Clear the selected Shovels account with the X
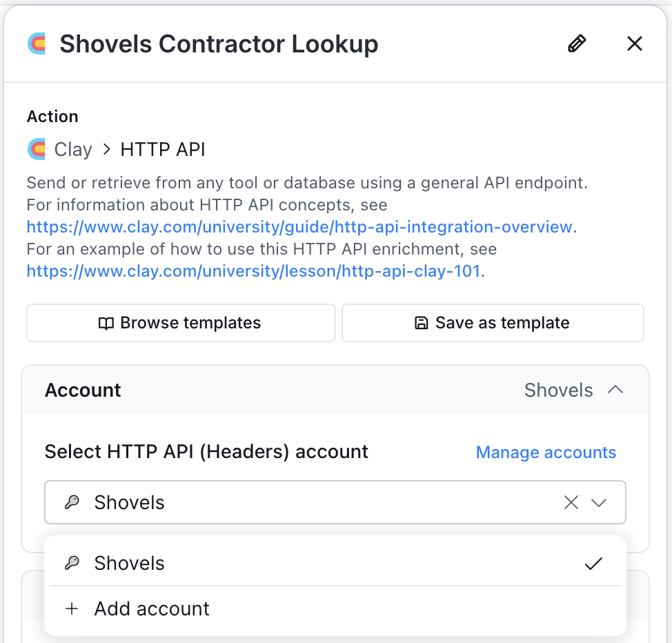Image resolution: width=672 pixels, height=643 pixels. (571, 502)
